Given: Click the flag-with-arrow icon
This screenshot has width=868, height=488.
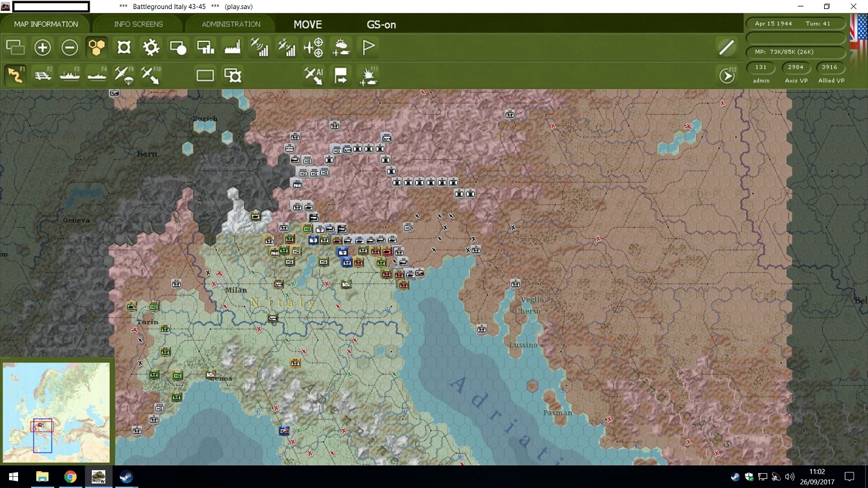Looking at the screenshot, I should [341, 76].
